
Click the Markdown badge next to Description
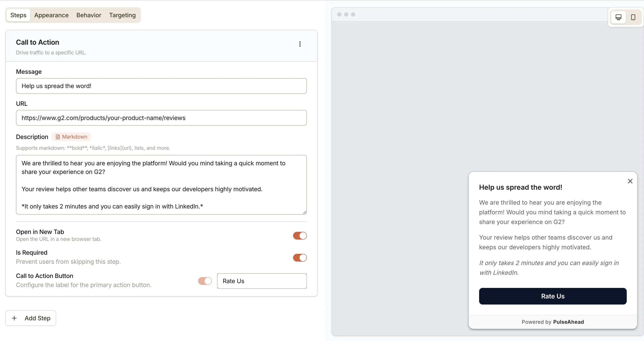[71, 137]
